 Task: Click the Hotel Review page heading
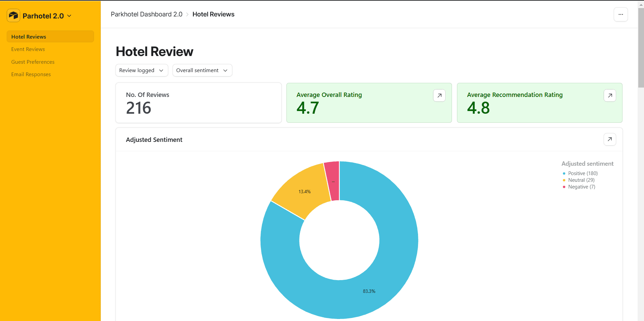[x=154, y=52]
